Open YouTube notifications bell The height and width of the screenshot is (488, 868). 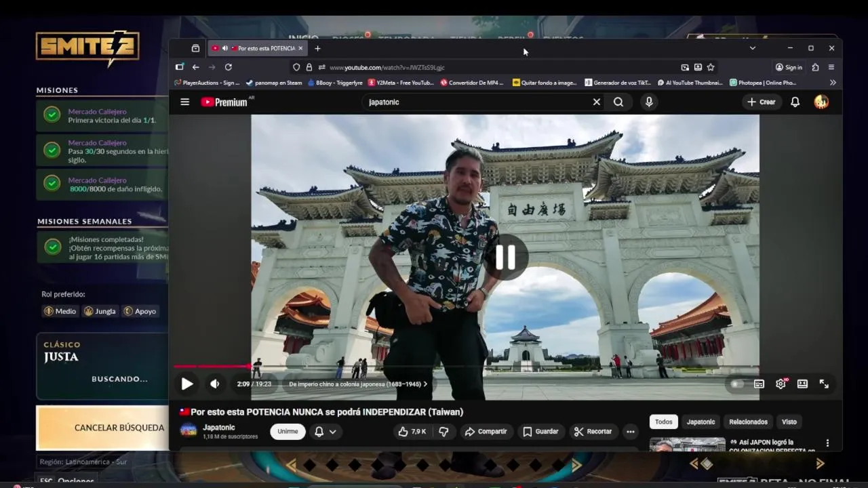[x=795, y=102]
